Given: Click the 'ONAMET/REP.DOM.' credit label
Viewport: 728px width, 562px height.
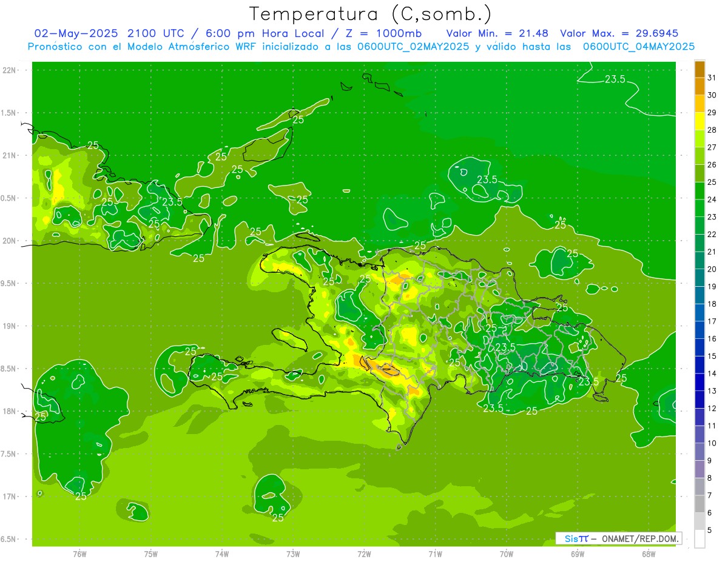Looking at the screenshot, I should pos(641,538).
